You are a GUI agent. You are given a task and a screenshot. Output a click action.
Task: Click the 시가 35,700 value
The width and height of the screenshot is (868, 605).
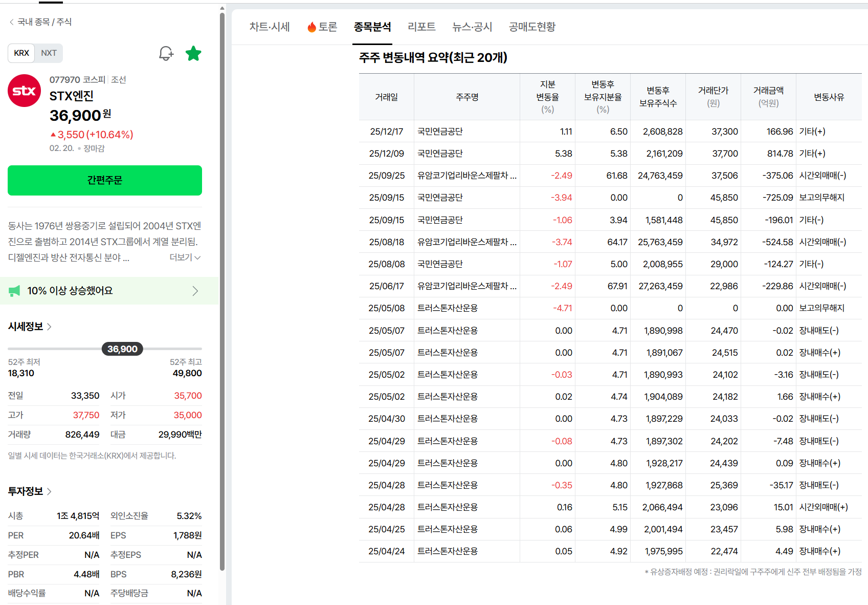pos(188,396)
